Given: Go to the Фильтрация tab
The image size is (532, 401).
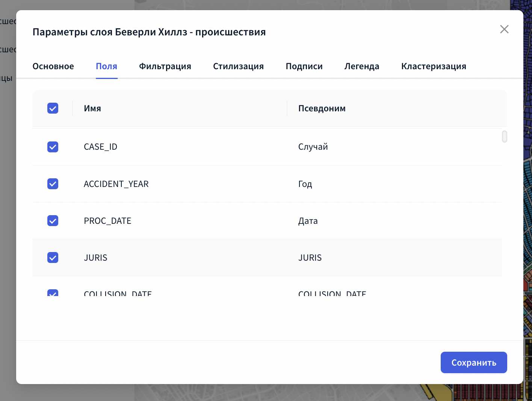Looking at the screenshot, I should pyautogui.click(x=165, y=66).
